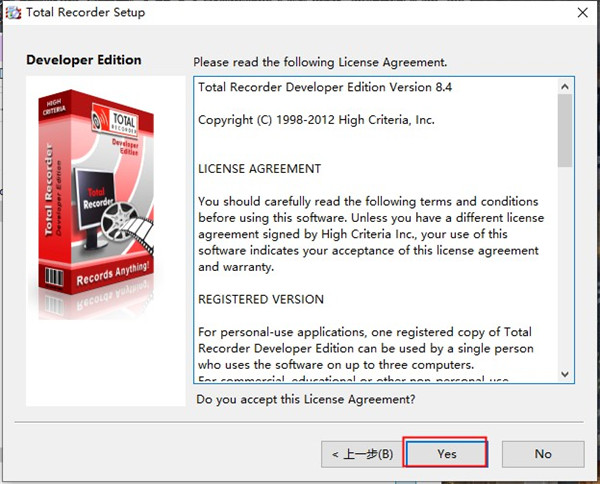Image resolution: width=600 pixels, height=484 pixels.
Task: Click the license text scrollbar thumb
Action: (x=565, y=130)
